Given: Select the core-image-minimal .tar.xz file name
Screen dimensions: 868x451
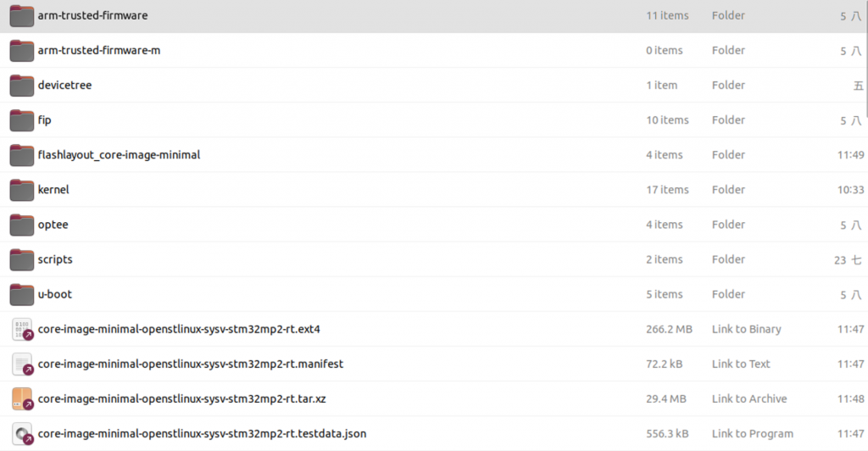Looking at the screenshot, I should 181,399.
